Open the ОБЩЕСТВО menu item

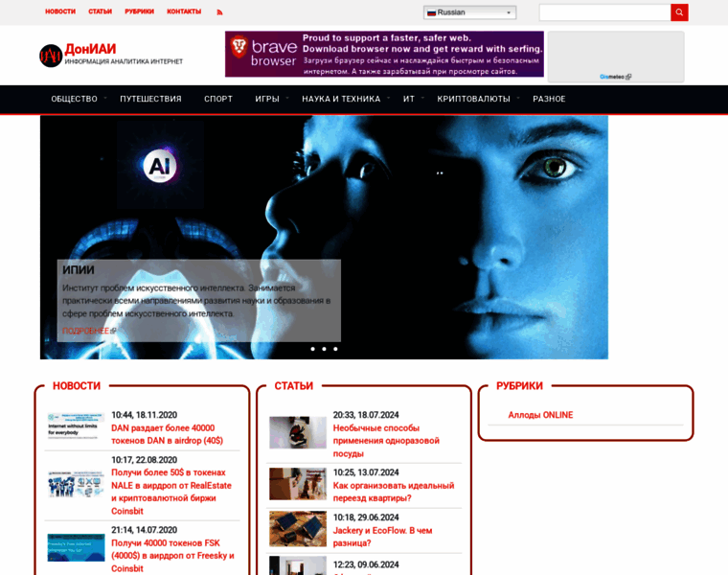pos(75,99)
